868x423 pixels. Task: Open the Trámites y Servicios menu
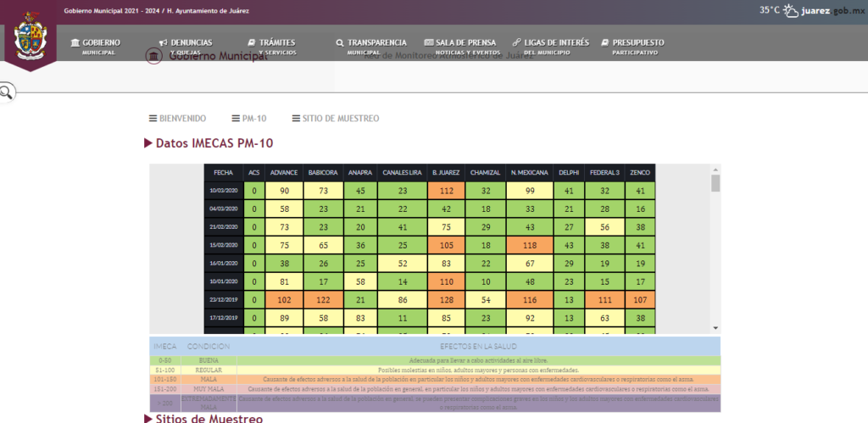[271, 46]
